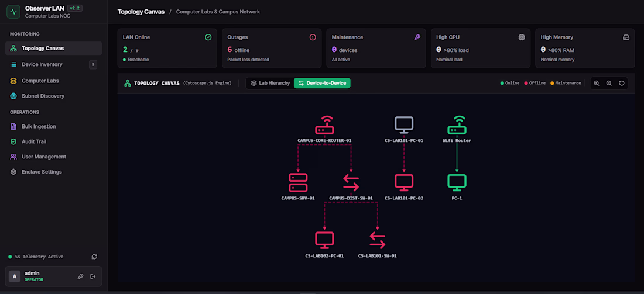Open the High Memory stat card
The image size is (644, 294).
585,49
